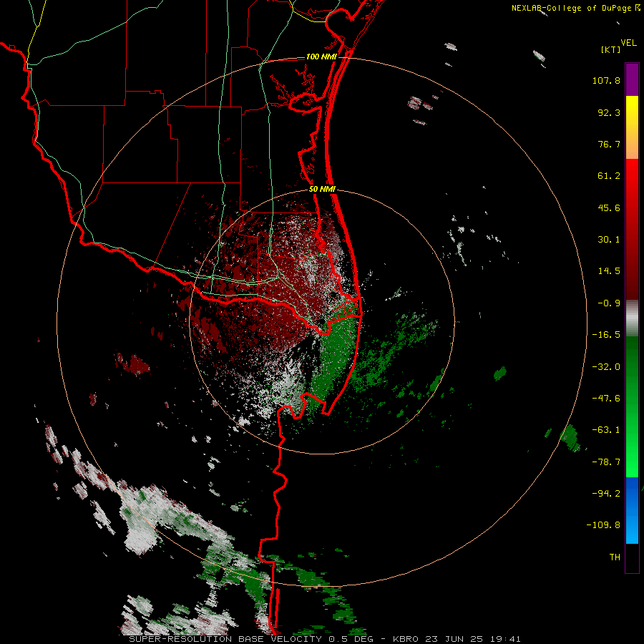This screenshot has width=644, height=644.
Task: Click the TH legend label
Action: [x=615, y=557]
